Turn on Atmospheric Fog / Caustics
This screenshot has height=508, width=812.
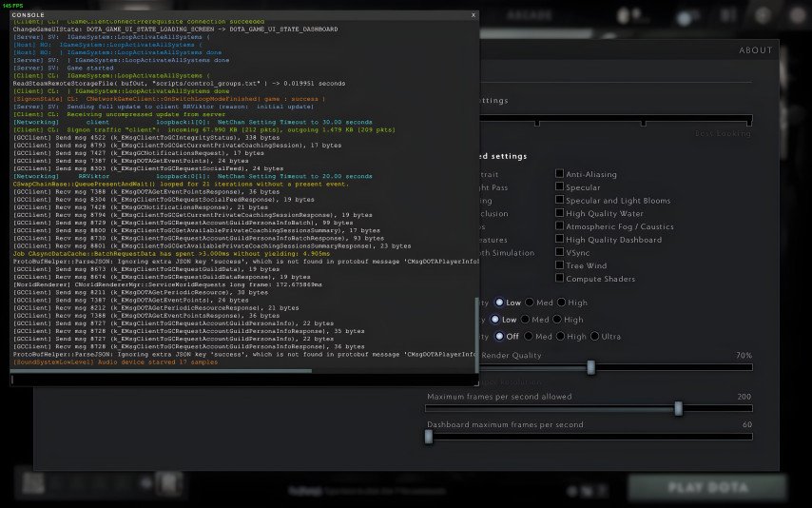(x=560, y=226)
